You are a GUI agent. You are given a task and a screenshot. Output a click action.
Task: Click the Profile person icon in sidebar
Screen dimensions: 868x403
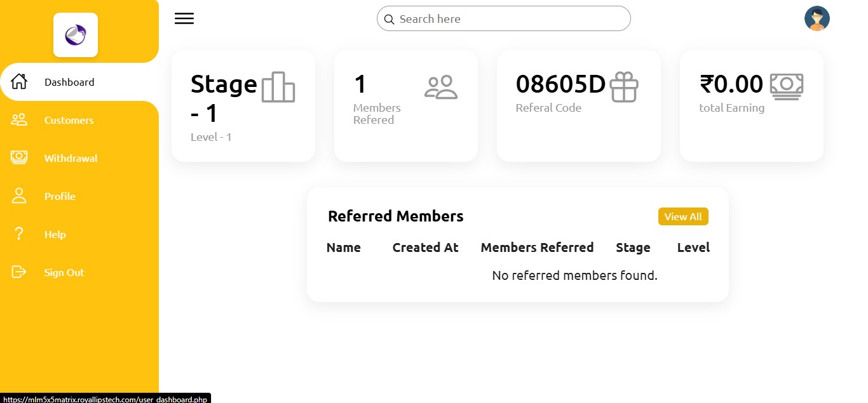19,196
